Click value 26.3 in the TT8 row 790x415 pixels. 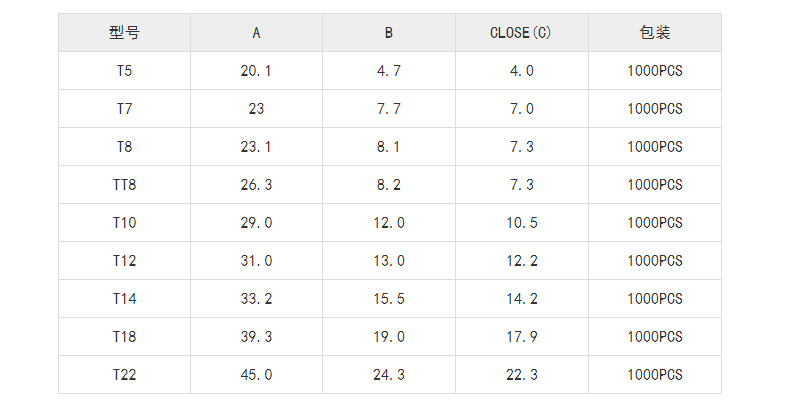click(256, 185)
